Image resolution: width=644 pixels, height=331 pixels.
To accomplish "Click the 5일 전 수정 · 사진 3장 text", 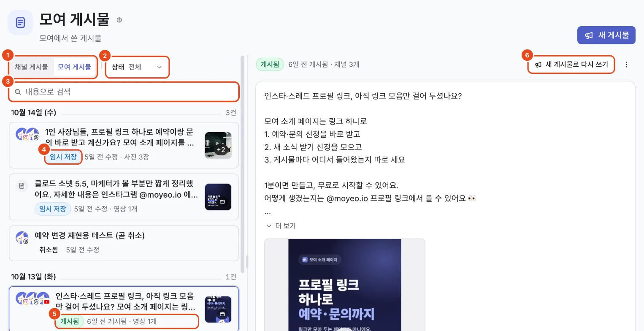I will [x=117, y=157].
